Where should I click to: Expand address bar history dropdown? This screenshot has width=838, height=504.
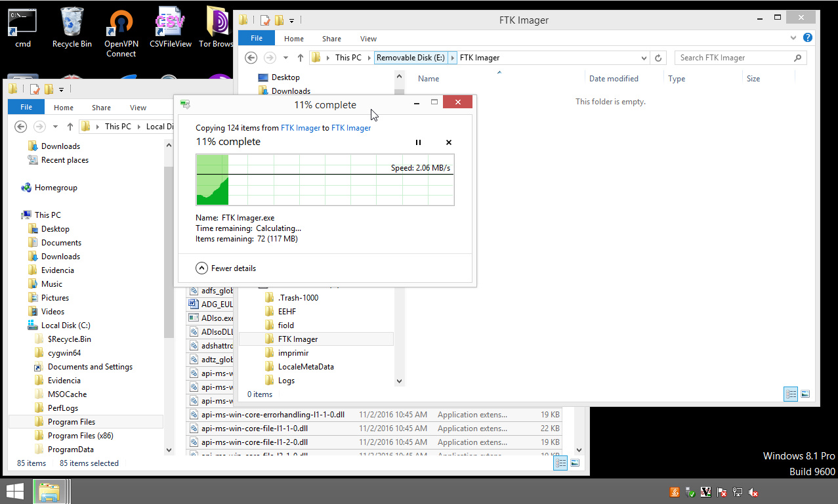644,58
